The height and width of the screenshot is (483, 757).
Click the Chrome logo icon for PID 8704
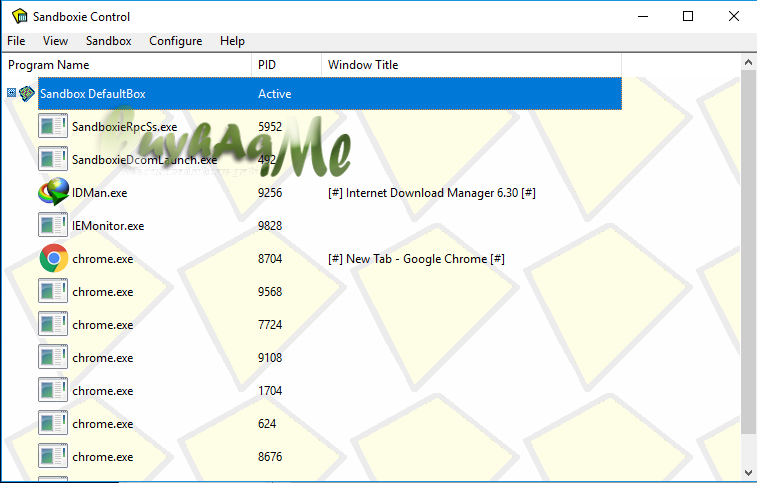[54, 258]
